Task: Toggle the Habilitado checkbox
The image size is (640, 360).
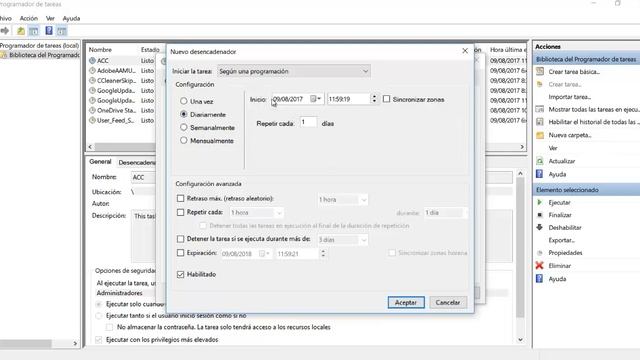Action: (x=180, y=274)
